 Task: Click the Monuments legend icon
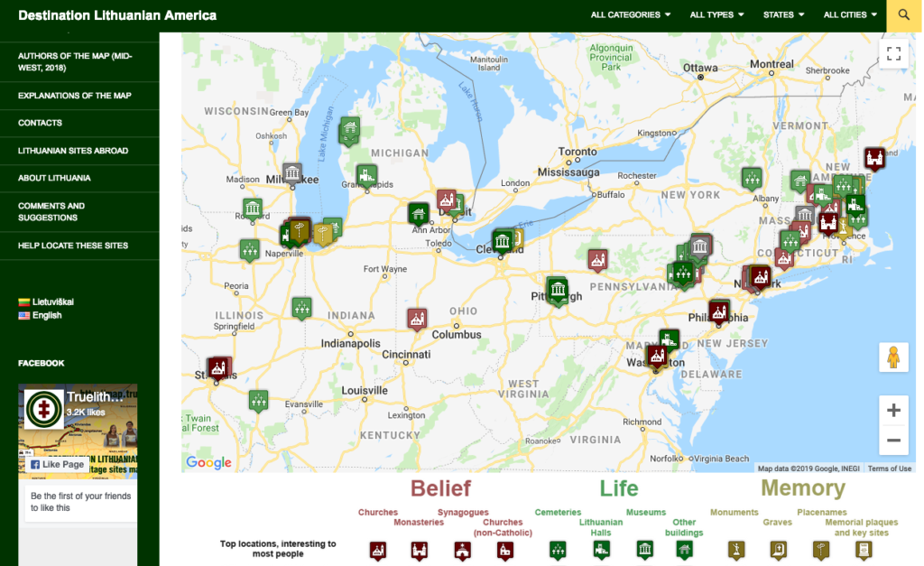click(x=736, y=550)
